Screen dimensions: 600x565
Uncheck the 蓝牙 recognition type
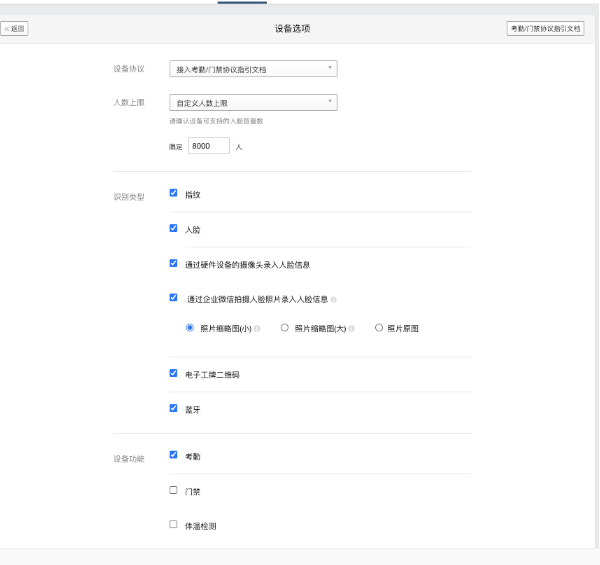pyautogui.click(x=174, y=408)
